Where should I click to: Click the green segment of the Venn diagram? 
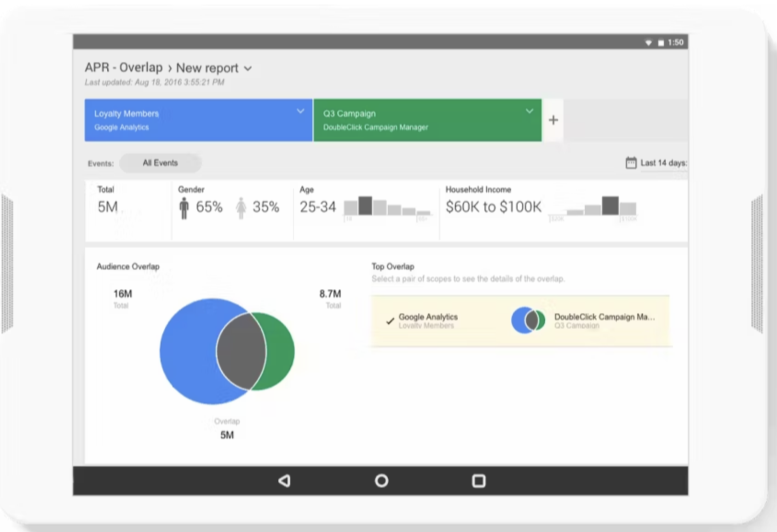click(281, 352)
